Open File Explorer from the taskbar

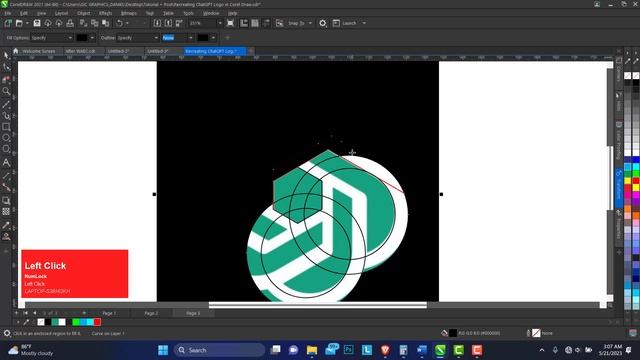312,350
